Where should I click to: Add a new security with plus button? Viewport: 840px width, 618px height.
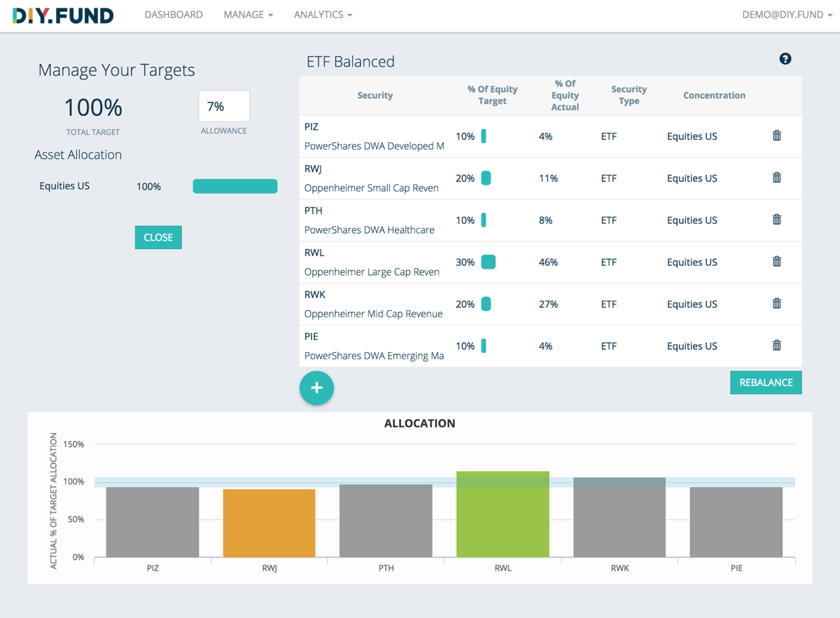316,388
